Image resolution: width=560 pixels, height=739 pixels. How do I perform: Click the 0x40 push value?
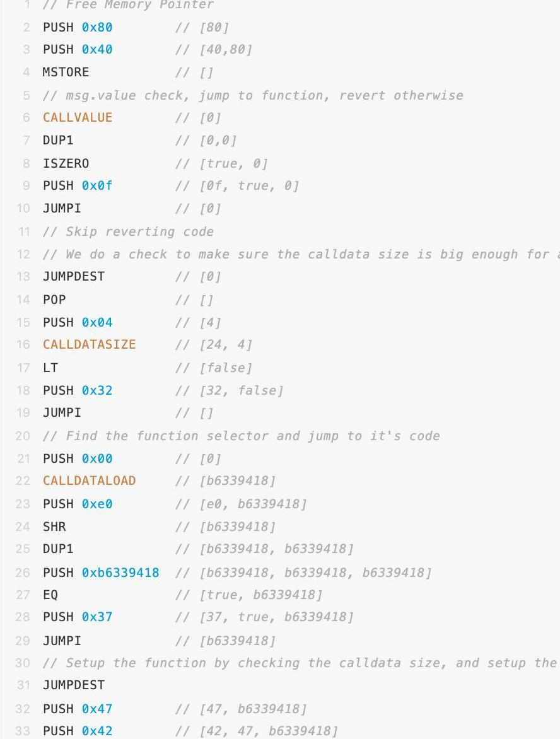97,49
